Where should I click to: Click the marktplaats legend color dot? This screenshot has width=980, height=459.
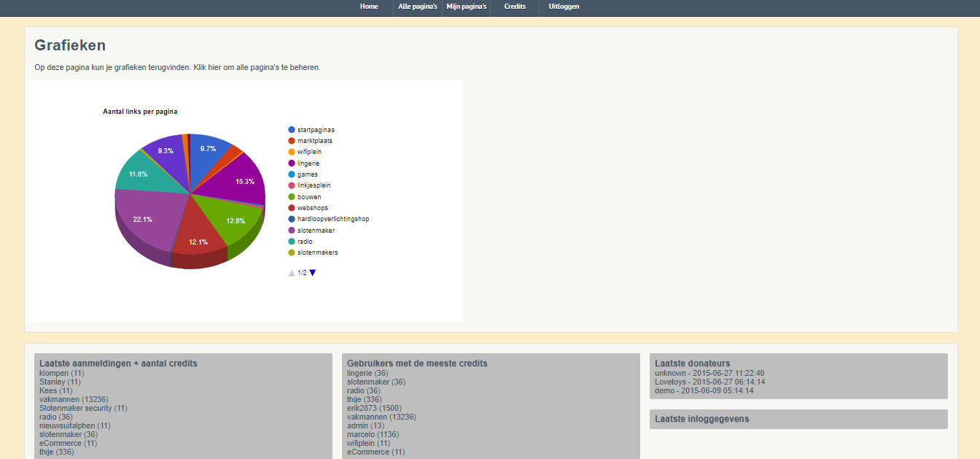292,141
